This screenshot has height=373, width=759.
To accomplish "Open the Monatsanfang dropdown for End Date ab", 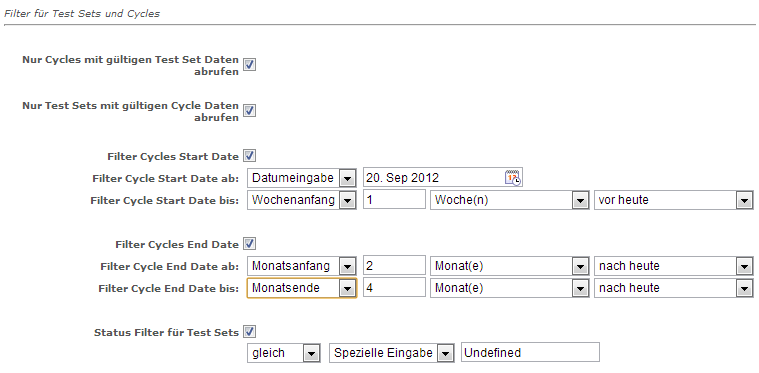I will tap(302, 266).
